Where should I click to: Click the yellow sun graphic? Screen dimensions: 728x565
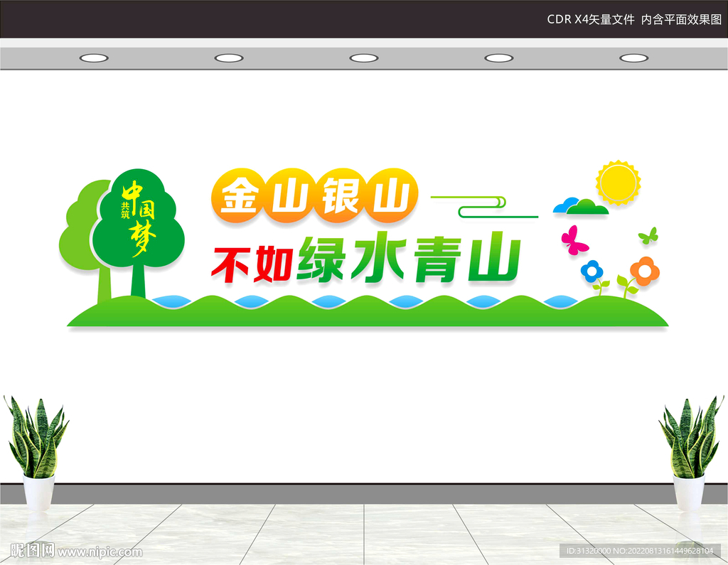tap(619, 183)
